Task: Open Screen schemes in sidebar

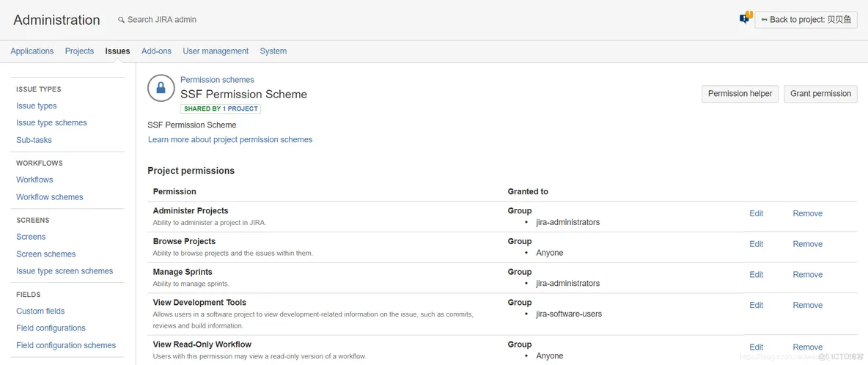Action: tap(46, 254)
